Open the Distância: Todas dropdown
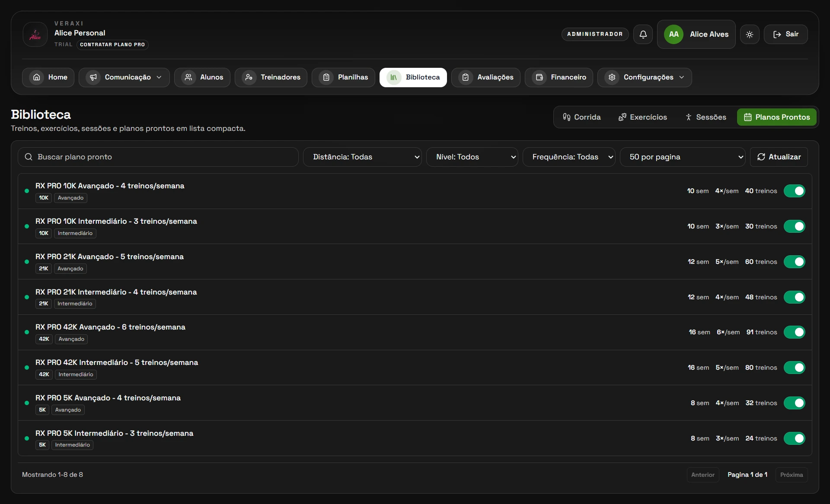830x504 pixels. (x=362, y=157)
